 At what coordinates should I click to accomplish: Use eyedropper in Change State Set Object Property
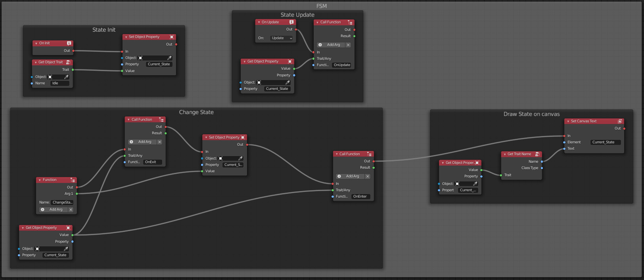click(x=240, y=158)
